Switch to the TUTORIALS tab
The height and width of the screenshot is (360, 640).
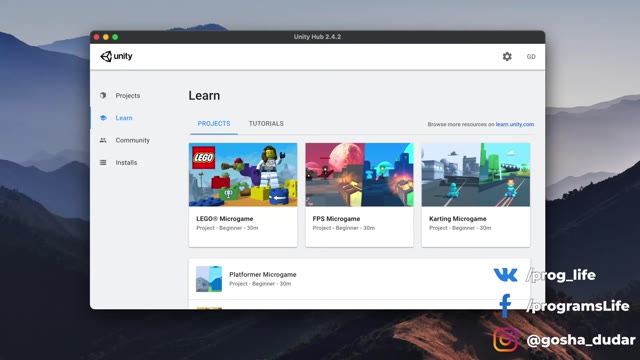[x=266, y=124]
